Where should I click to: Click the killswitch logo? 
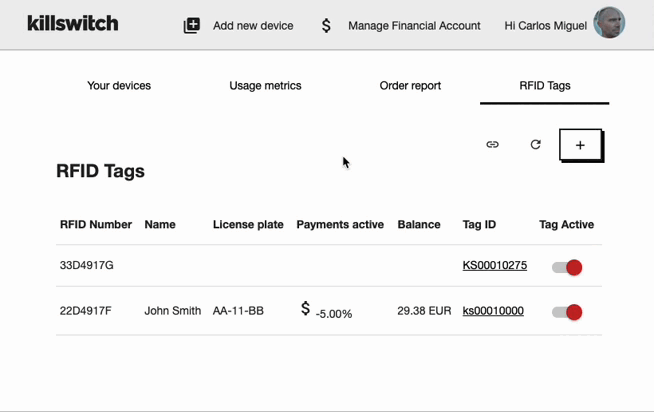73,23
